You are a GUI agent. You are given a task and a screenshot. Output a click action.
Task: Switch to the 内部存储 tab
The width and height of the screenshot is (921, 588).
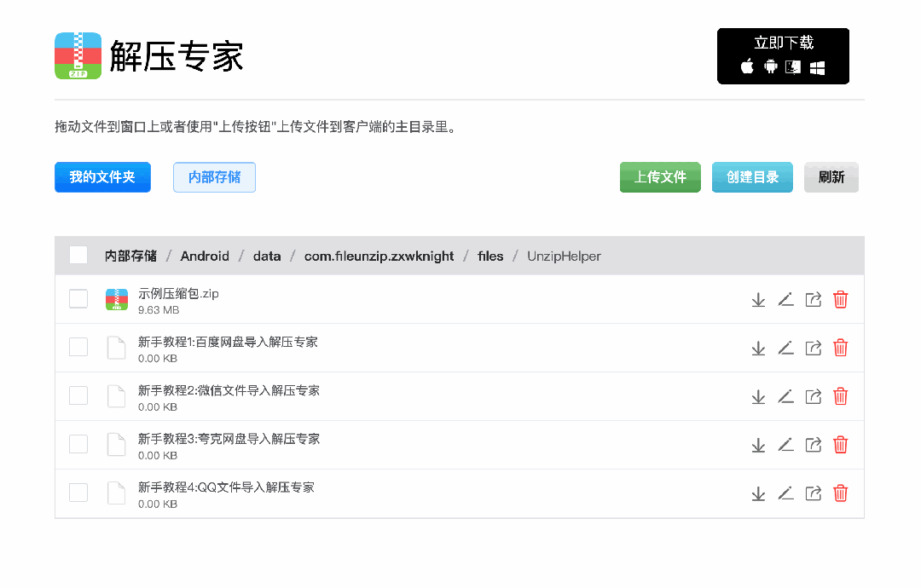(x=214, y=177)
